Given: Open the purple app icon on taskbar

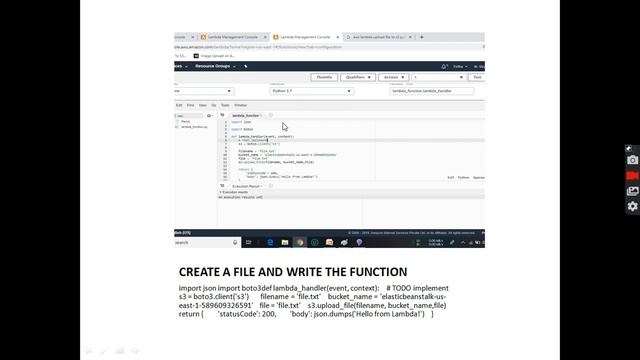Looking at the screenshot, I should pyautogui.click(x=359, y=242).
